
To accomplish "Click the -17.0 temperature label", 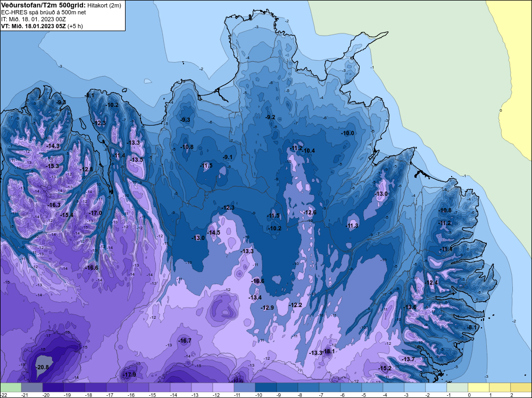I will click(96, 213).
